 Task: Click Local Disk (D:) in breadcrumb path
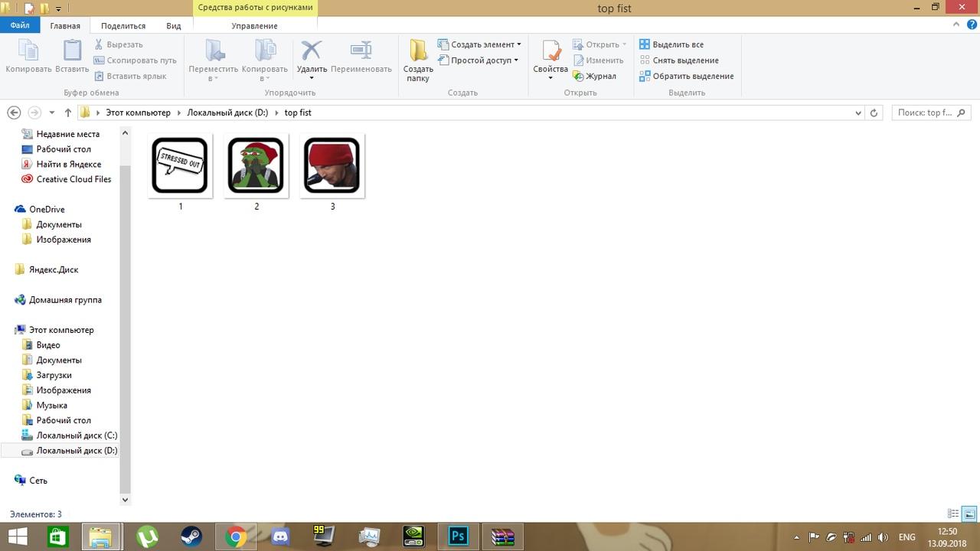227,112
